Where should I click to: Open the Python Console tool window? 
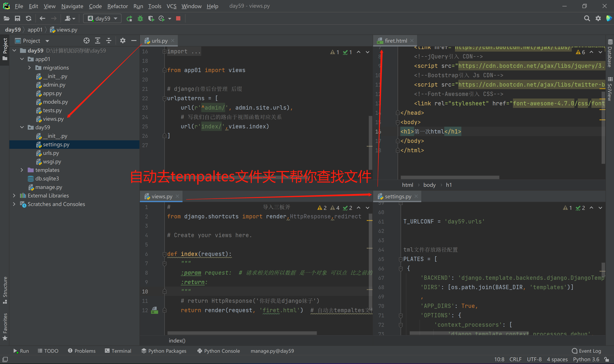click(219, 351)
